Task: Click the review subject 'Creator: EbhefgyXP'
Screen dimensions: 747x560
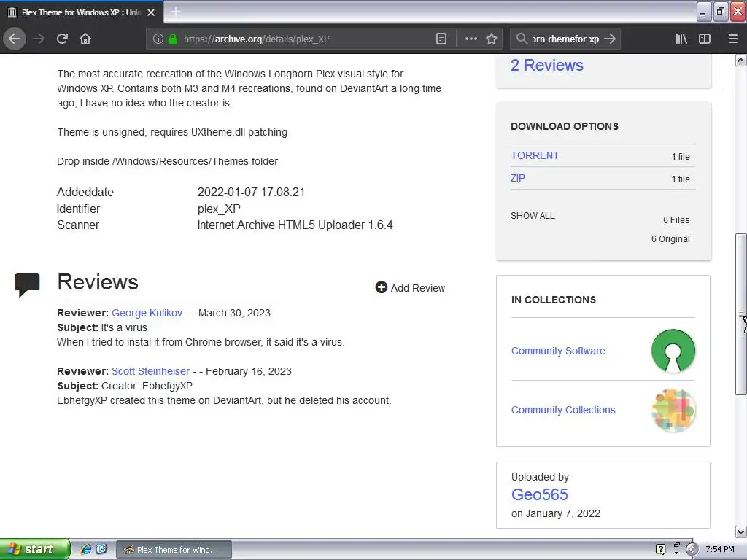Action: pos(147,386)
